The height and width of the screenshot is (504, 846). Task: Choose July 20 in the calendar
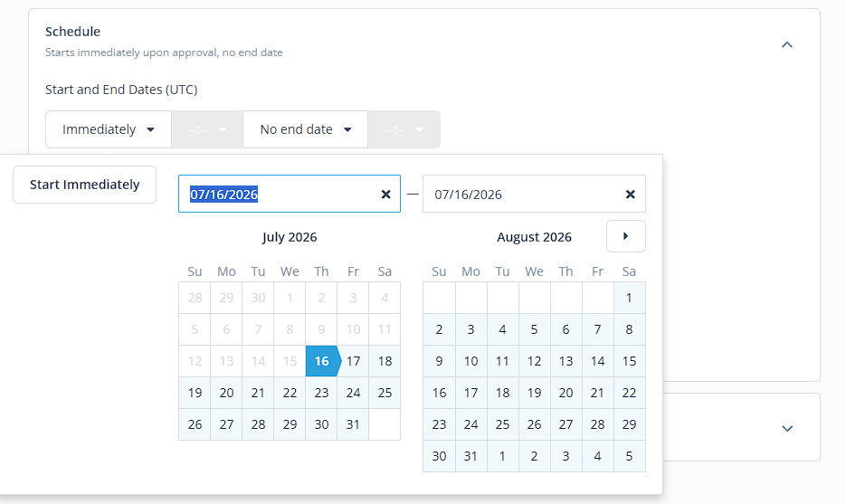[226, 393]
